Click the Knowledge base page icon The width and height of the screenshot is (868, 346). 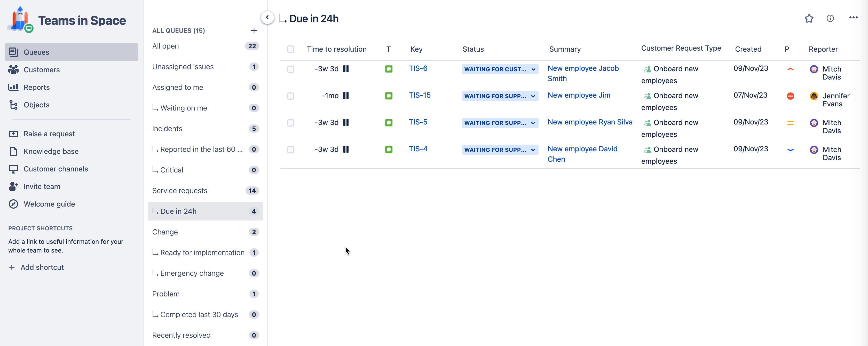tap(13, 151)
